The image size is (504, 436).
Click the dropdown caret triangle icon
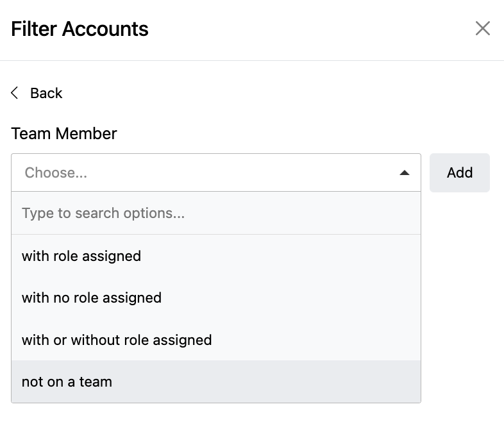[x=404, y=172]
